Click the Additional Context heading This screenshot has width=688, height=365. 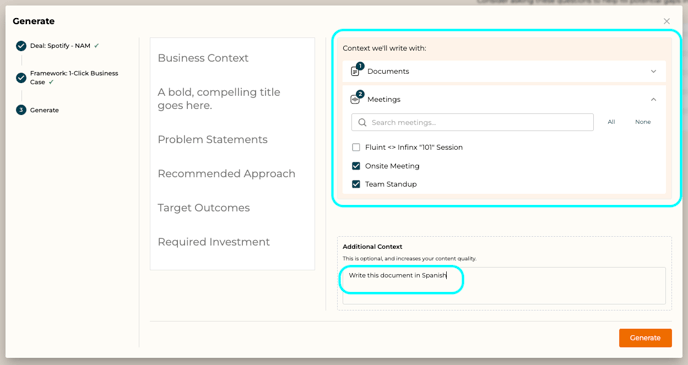coord(373,247)
